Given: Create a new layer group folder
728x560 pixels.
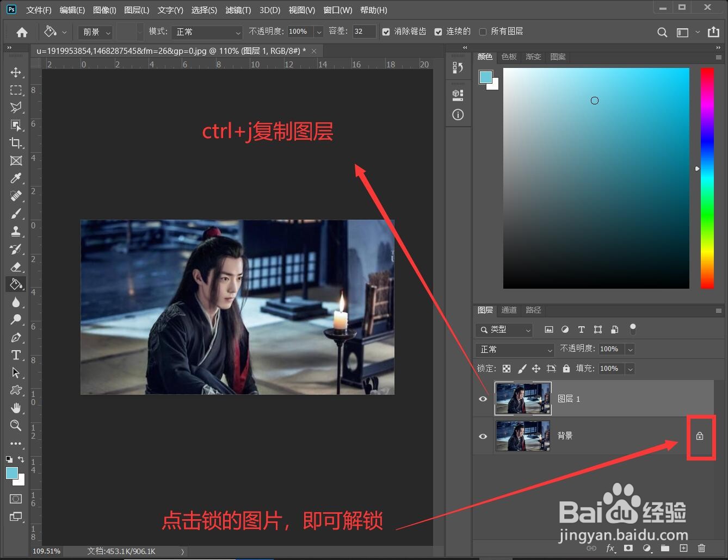Looking at the screenshot, I should click(x=665, y=548).
